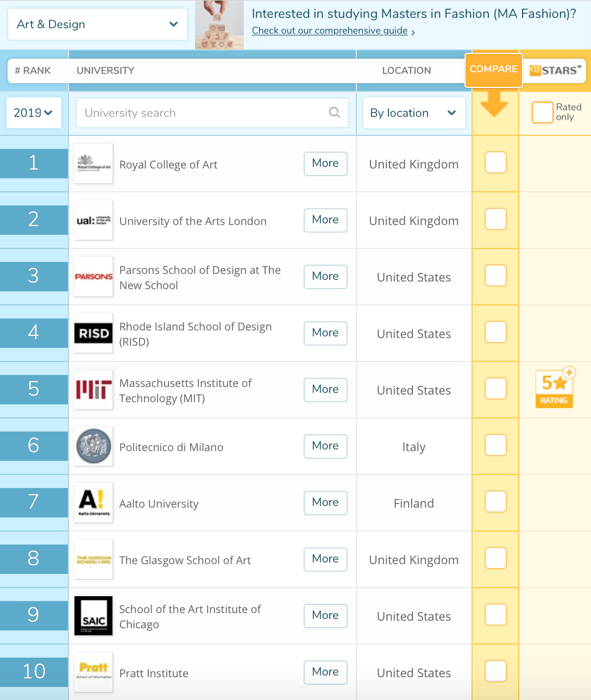The width and height of the screenshot is (591, 700).
Task: Click More for School of the Art Institute of Chicago
Action: tap(325, 615)
